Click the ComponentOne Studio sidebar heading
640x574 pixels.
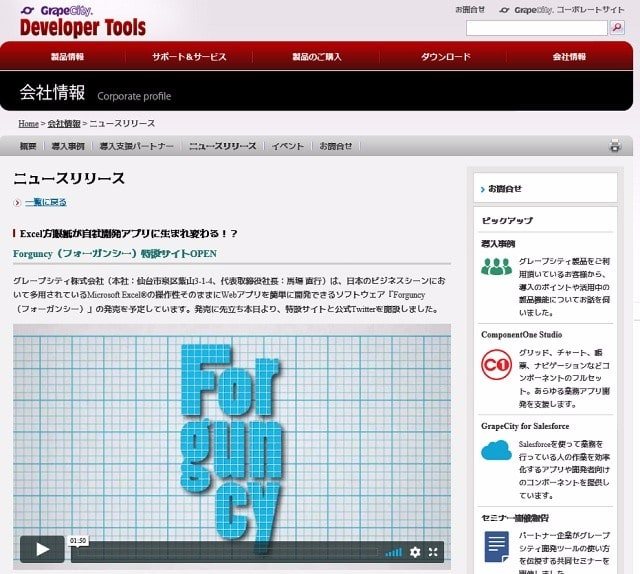(522, 334)
